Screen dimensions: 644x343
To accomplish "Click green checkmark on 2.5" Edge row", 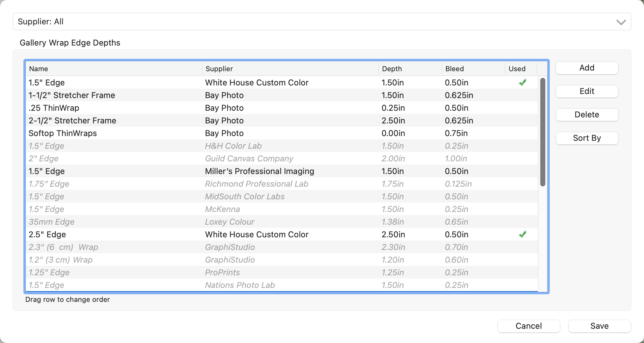I will [522, 234].
